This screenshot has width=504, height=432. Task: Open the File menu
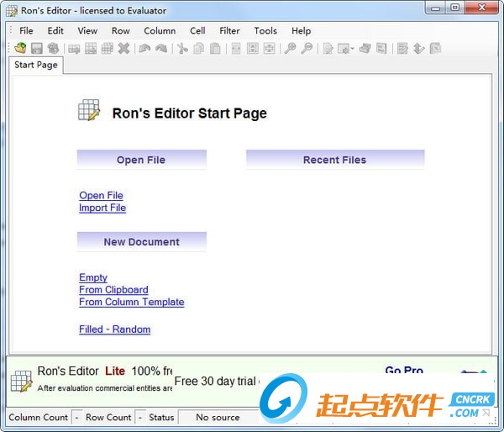pos(26,31)
